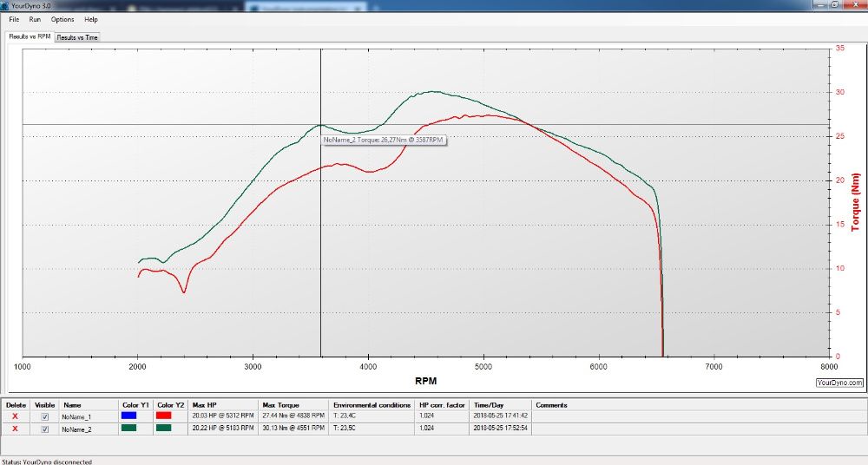Image resolution: width=868 pixels, height=465 pixels.
Task: Click the RPM axis title
Action: click(x=425, y=381)
